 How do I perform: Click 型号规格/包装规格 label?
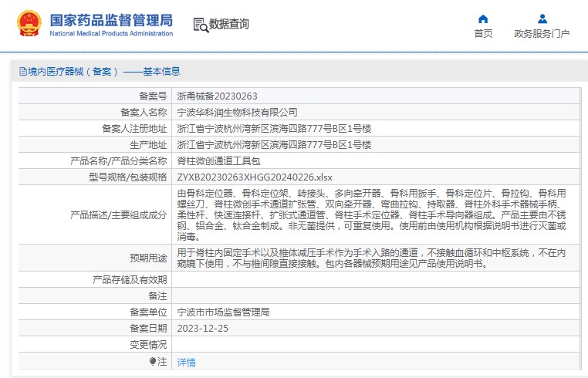(127, 177)
